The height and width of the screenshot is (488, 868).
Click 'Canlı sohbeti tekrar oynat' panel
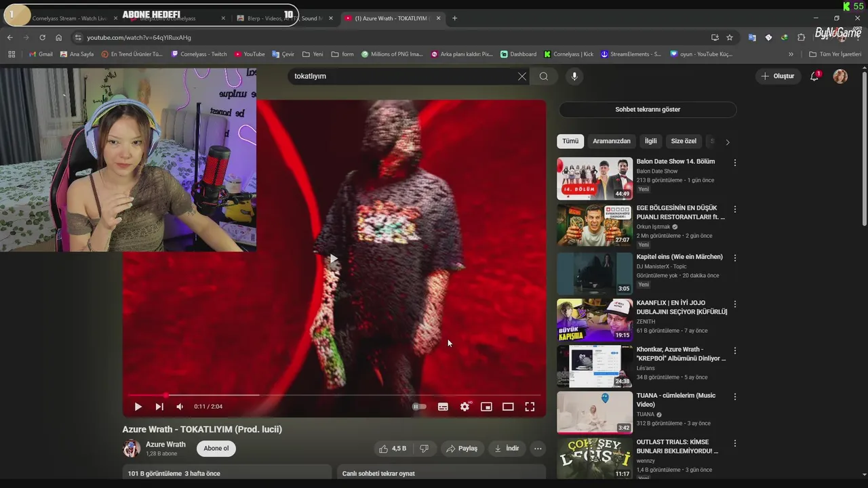click(x=441, y=473)
